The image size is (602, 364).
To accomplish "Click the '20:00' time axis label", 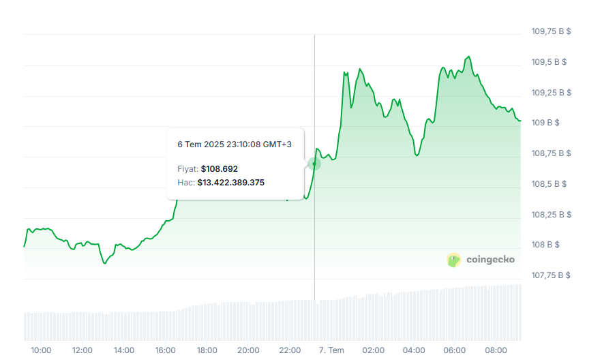I will [x=248, y=350].
